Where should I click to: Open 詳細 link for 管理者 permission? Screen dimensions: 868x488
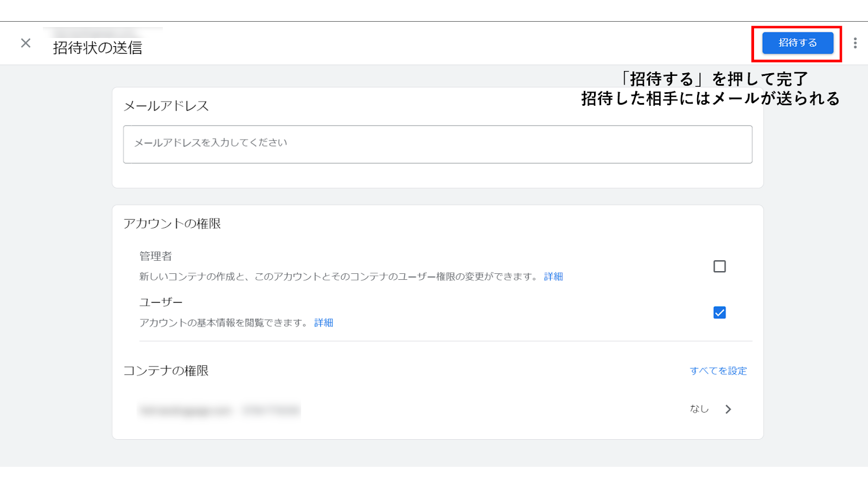[553, 277]
